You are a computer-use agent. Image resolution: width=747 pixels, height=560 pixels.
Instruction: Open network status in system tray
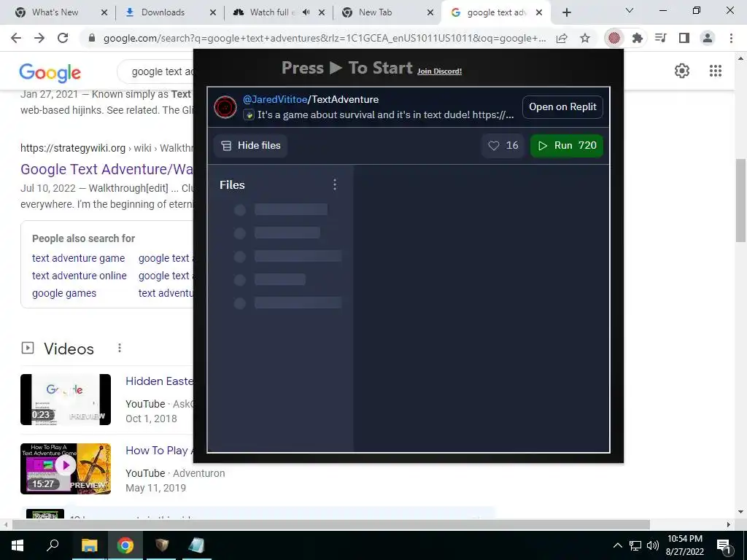coord(635,545)
